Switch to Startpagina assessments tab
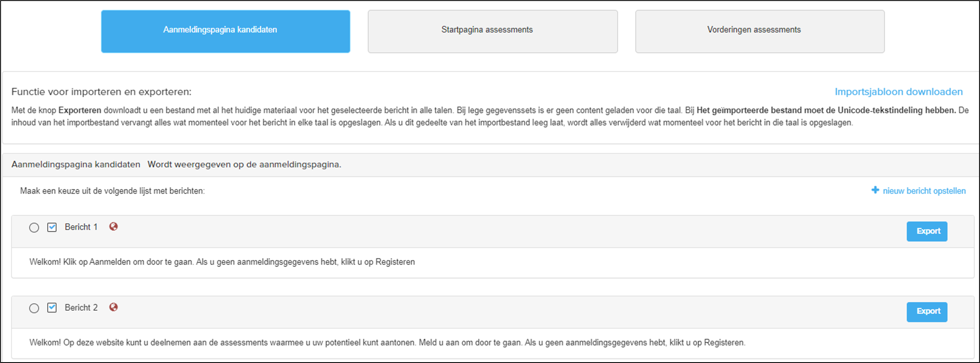Viewport: 980px width, 363px height. (493, 31)
